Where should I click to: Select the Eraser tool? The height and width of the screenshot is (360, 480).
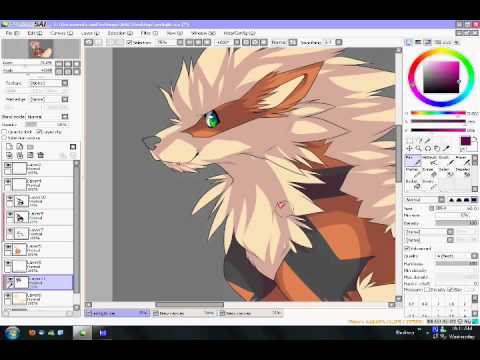430,173
